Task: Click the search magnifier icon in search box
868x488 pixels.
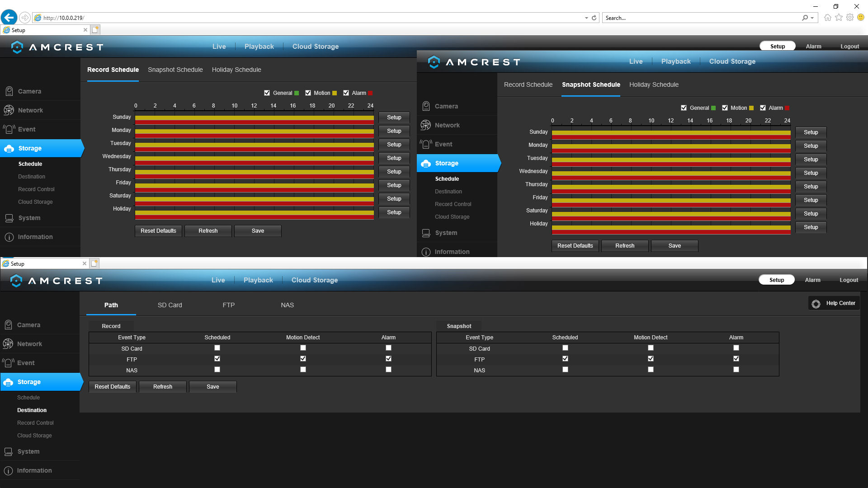Action: 805,18
